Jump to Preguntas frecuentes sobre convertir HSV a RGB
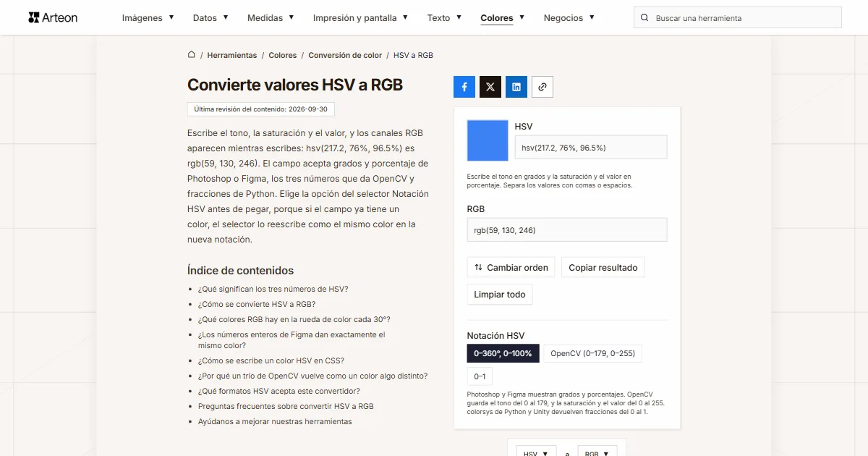This screenshot has height=456, width=868. pos(286,406)
